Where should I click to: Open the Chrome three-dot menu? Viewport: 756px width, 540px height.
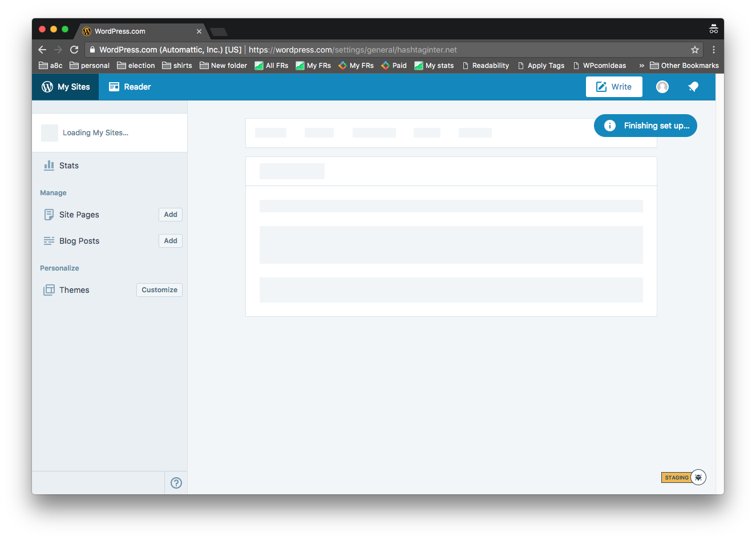[x=714, y=50]
